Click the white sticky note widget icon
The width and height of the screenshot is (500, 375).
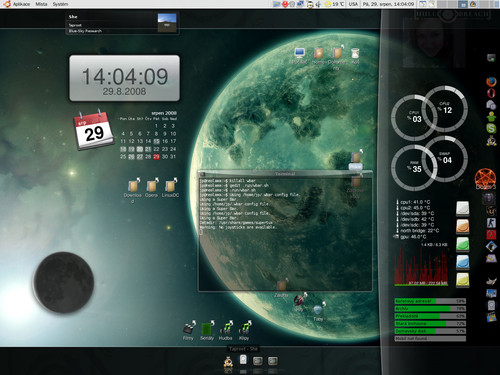pos(463,208)
